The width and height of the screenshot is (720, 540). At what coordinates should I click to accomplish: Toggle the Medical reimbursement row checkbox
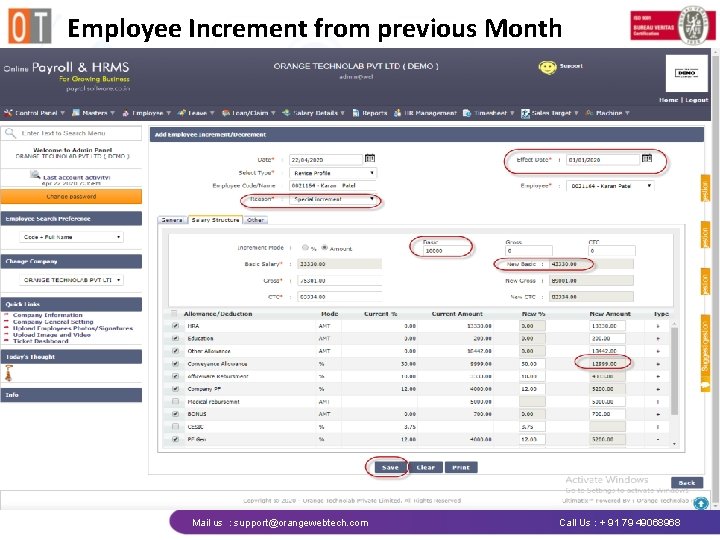(x=175, y=401)
